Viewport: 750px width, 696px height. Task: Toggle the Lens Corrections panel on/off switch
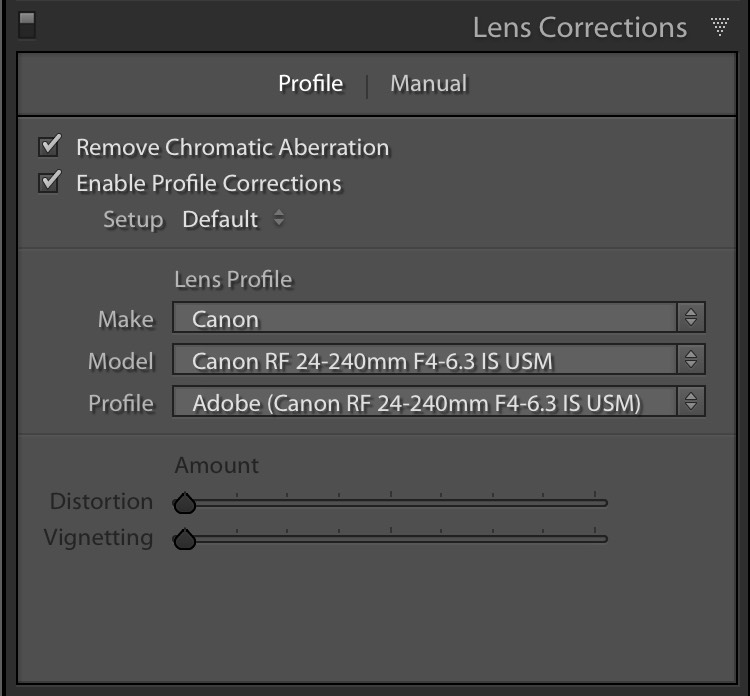coord(27,25)
